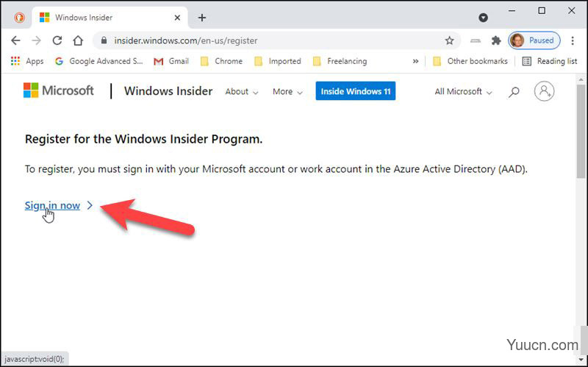The height and width of the screenshot is (367, 588).
Task: Open the Home page button
Action: click(78, 40)
